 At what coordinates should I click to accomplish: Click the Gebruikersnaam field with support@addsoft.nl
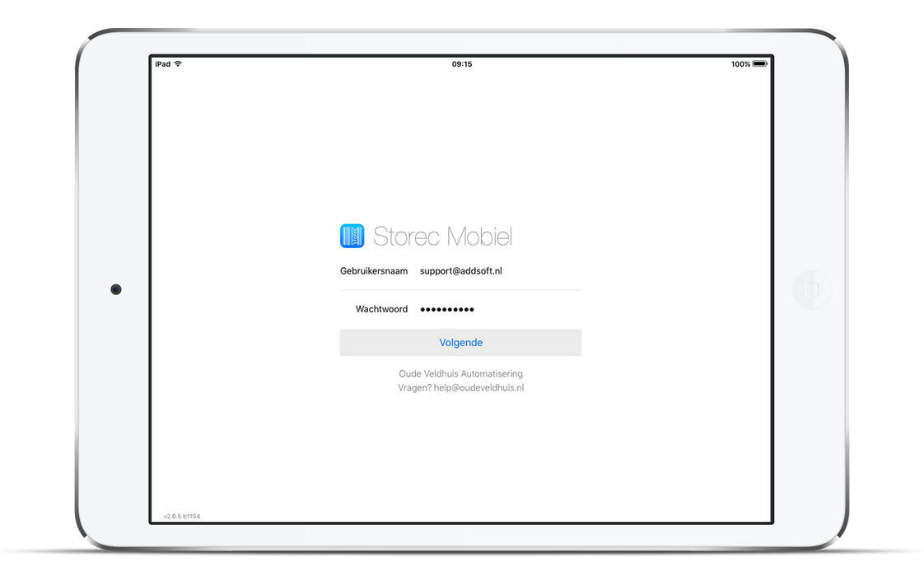click(461, 271)
